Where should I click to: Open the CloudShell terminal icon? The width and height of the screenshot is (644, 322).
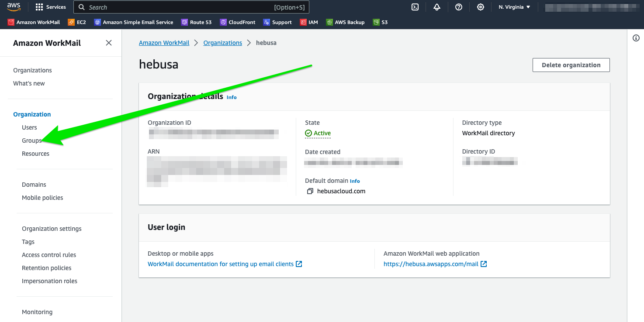(x=415, y=7)
